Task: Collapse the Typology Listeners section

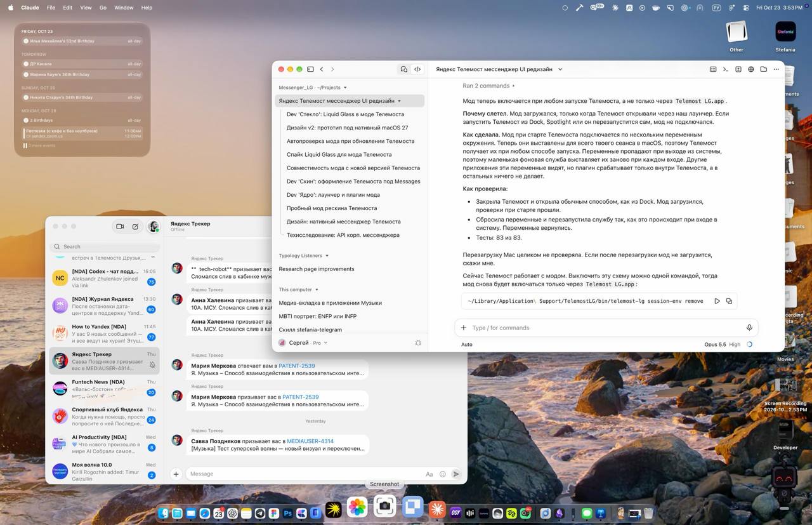Action: [x=304, y=255]
